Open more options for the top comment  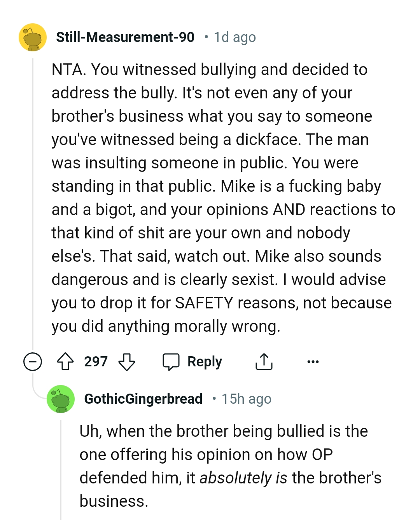tap(312, 361)
